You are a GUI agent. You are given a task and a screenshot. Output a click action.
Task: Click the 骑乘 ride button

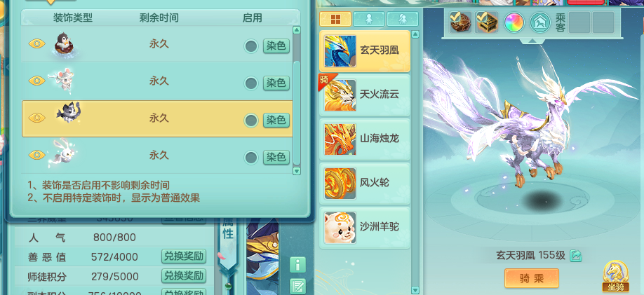pyautogui.click(x=532, y=279)
